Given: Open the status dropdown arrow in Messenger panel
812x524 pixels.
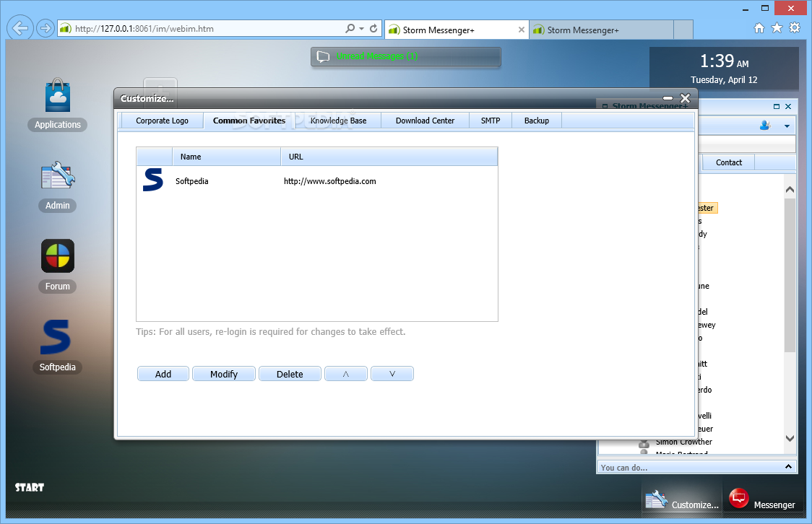Looking at the screenshot, I should click(787, 126).
